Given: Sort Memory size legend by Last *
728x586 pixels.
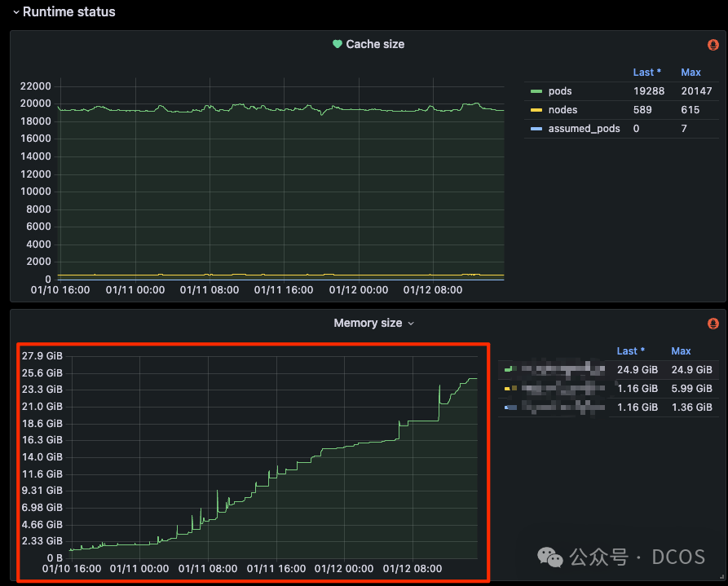Looking at the screenshot, I should coord(630,351).
